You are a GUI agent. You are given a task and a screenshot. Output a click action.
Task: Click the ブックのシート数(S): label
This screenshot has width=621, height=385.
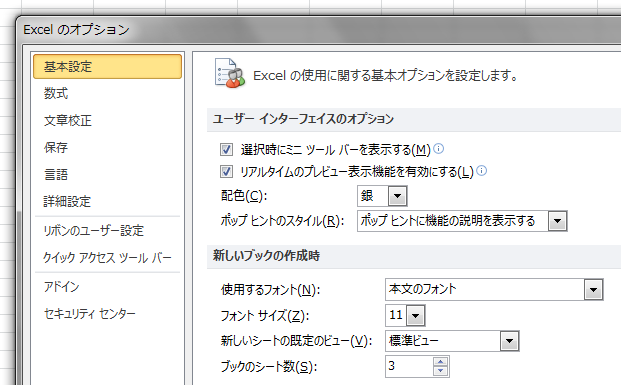269,367
